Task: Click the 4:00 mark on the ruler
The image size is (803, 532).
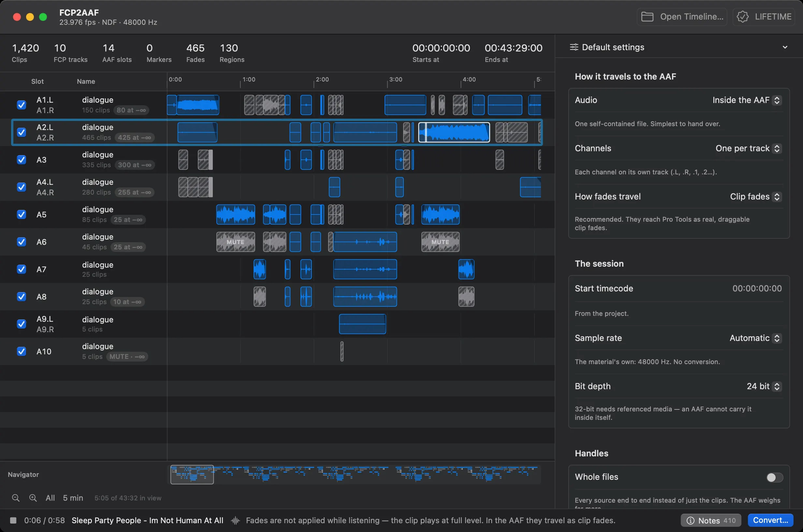Action: pyautogui.click(x=469, y=80)
